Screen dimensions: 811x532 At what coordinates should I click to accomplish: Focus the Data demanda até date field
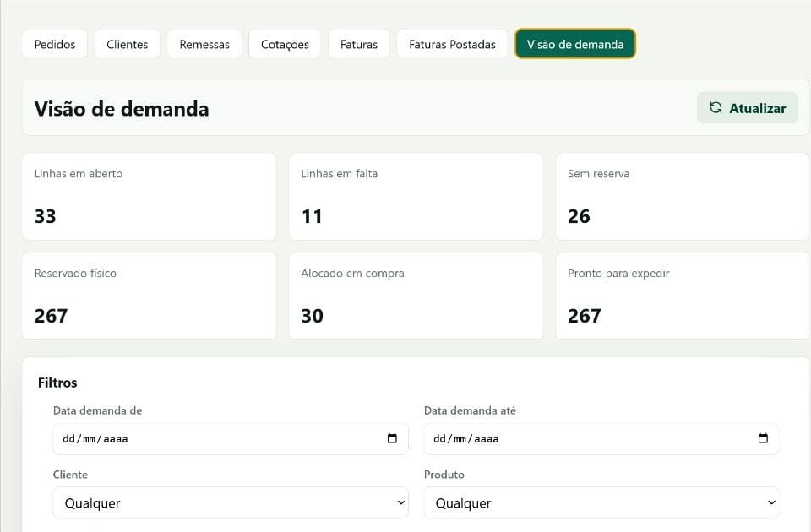click(x=601, y=439)
